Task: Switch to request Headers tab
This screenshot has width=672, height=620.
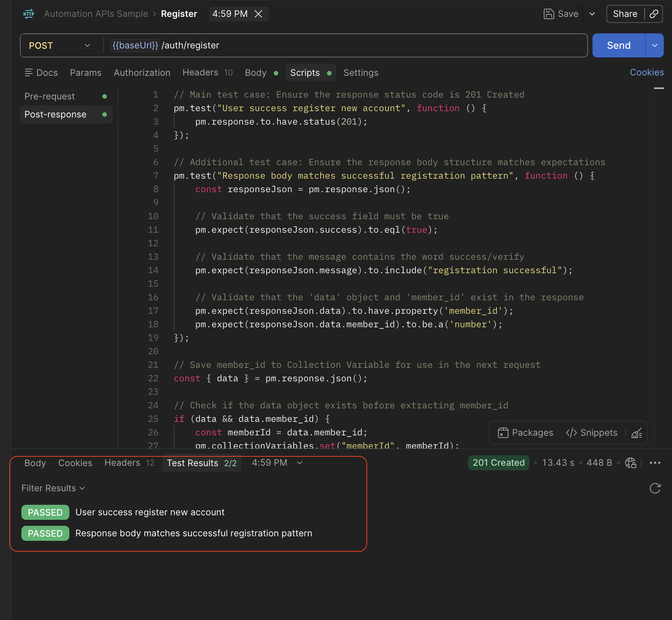Action: coord(207,73)
